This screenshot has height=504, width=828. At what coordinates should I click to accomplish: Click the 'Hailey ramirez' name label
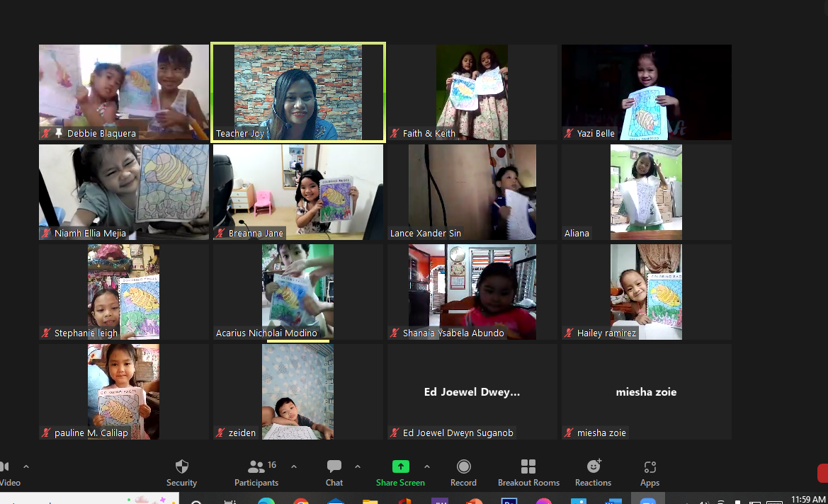click(606, 333)
